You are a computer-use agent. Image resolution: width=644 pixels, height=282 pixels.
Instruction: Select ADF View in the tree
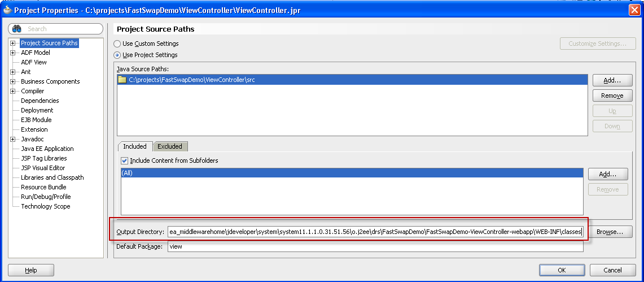coord(34,63)
